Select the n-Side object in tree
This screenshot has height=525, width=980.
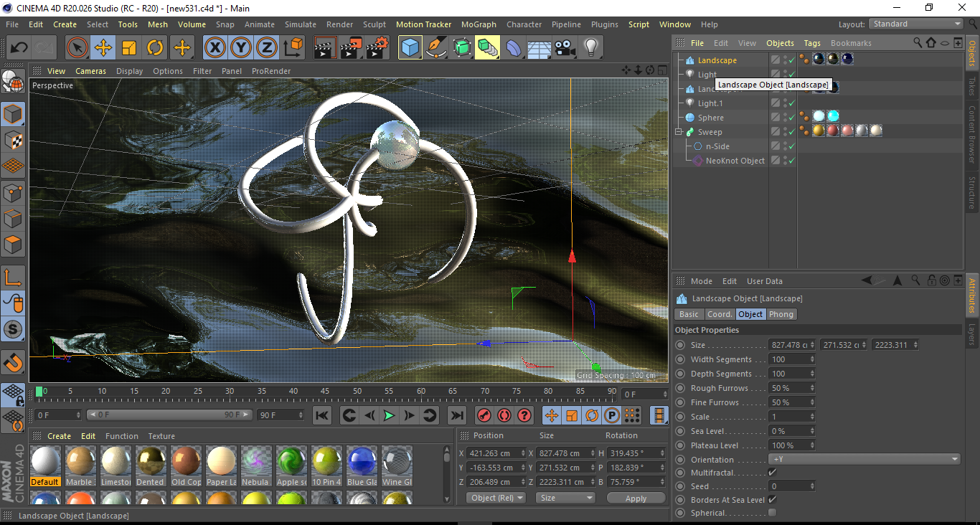717,146
